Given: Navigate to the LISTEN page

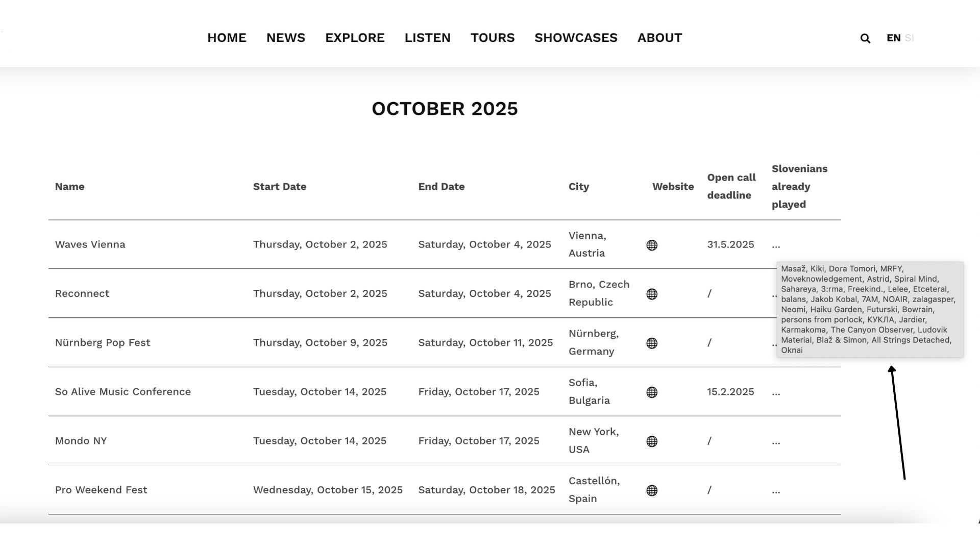Looking at the screenshot, I should point(428,38).
